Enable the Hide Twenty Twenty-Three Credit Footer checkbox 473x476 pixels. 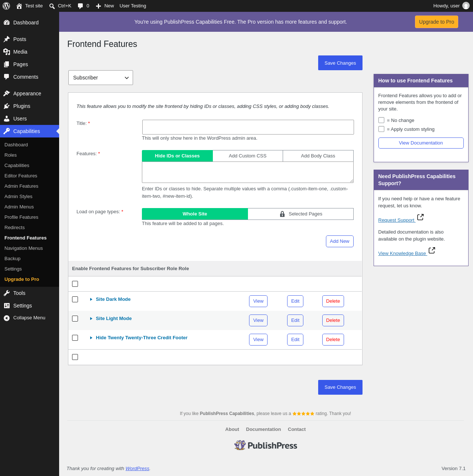tap(75, 338)
